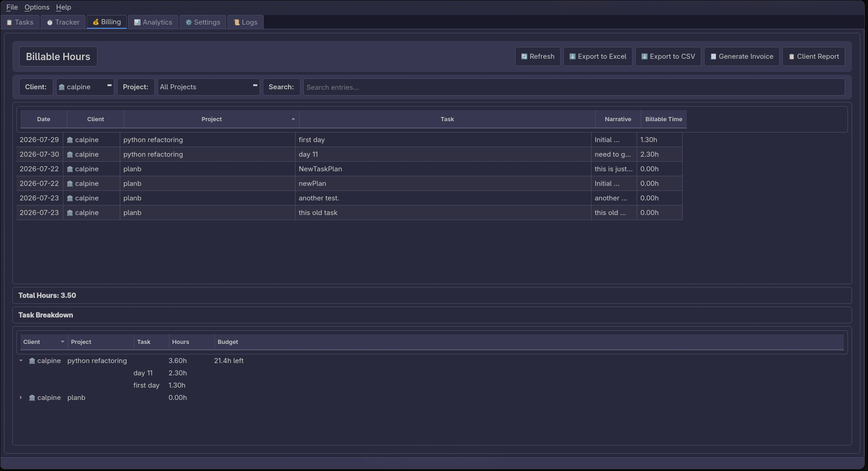Click building icon in 'another test.' row
Viewport: 868px width, 471px height.
point(70,199)
